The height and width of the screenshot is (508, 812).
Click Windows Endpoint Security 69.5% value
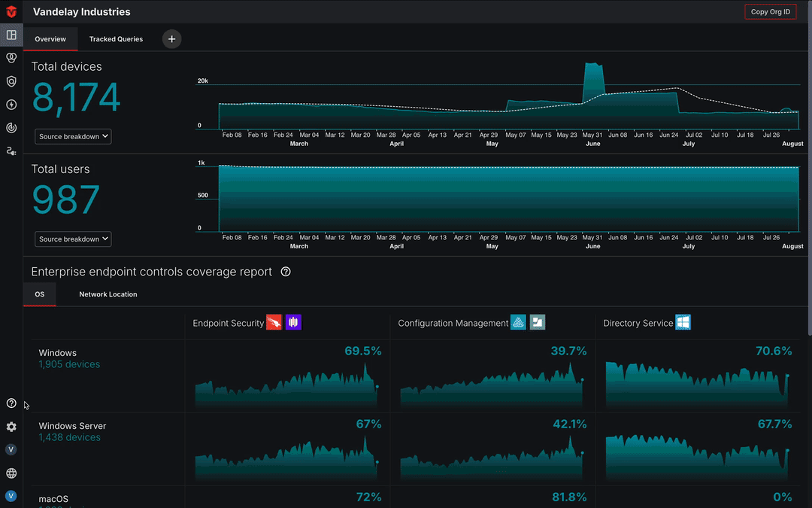[x=363, y=351]
